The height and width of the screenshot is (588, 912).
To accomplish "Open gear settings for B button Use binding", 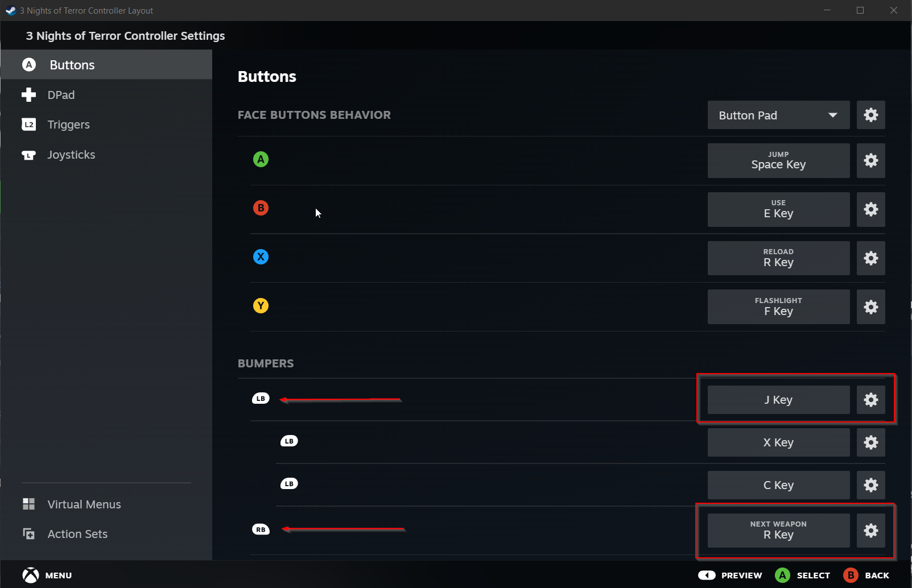I will (870, 209).
